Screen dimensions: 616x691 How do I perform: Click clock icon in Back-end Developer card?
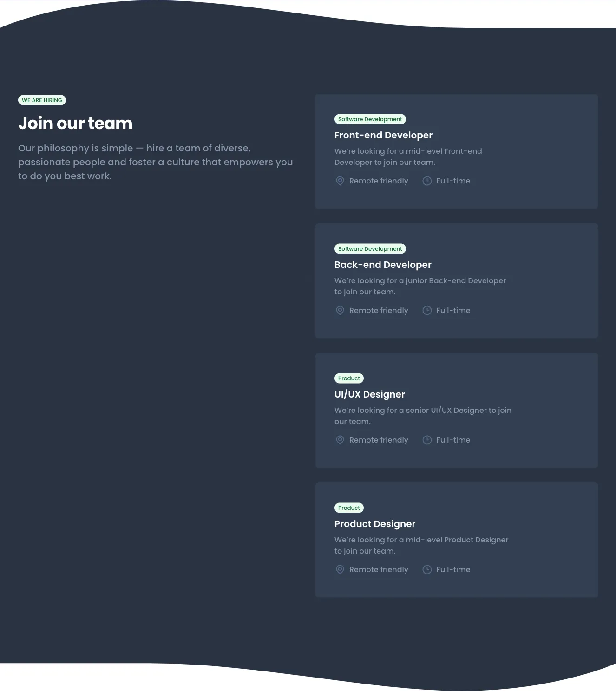(x=427, y=311)
